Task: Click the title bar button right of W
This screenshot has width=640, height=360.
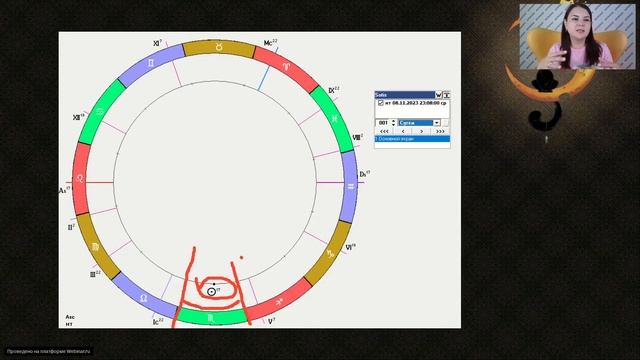Action: [447, 95]
